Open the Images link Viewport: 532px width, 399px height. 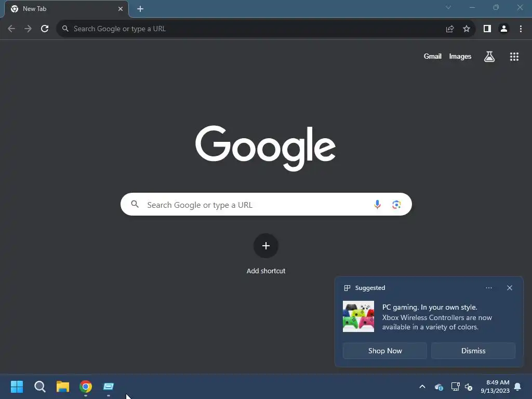click(x=460, y=56)
